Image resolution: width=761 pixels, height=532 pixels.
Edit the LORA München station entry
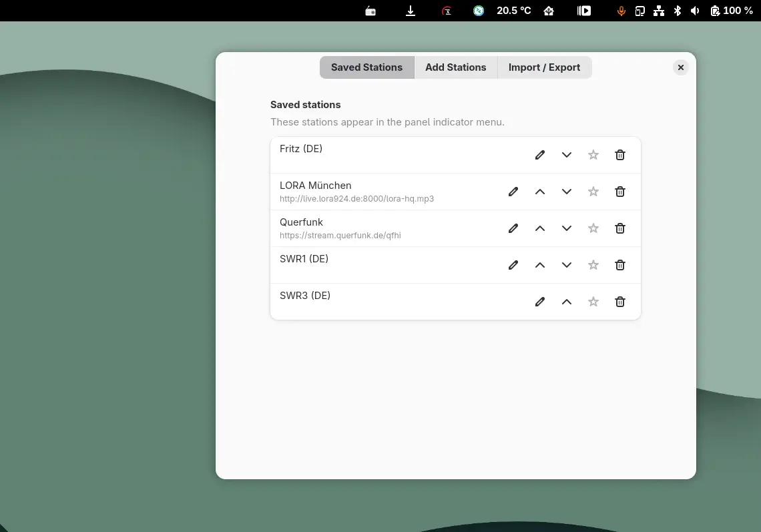(513, 192)
